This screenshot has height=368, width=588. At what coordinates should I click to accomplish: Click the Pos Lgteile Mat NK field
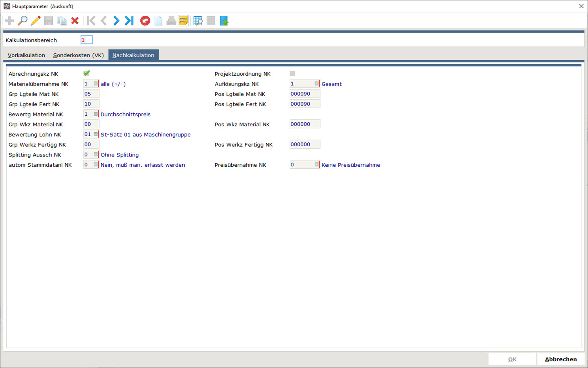pyautogui.click(x=305, y=94)
